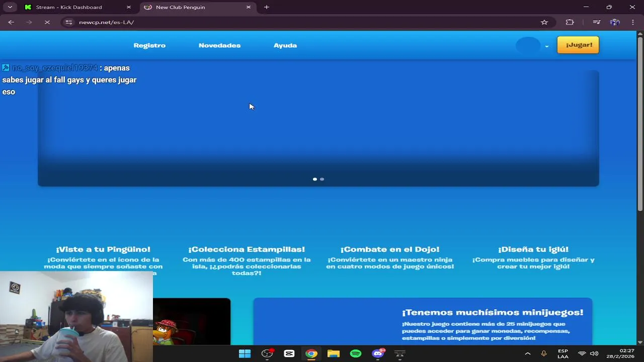
Task: Select the first carousel slide dot
Action: pos(315,179)
